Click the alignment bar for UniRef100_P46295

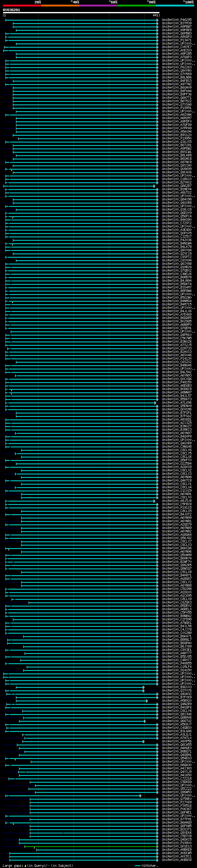pos(82,20)
